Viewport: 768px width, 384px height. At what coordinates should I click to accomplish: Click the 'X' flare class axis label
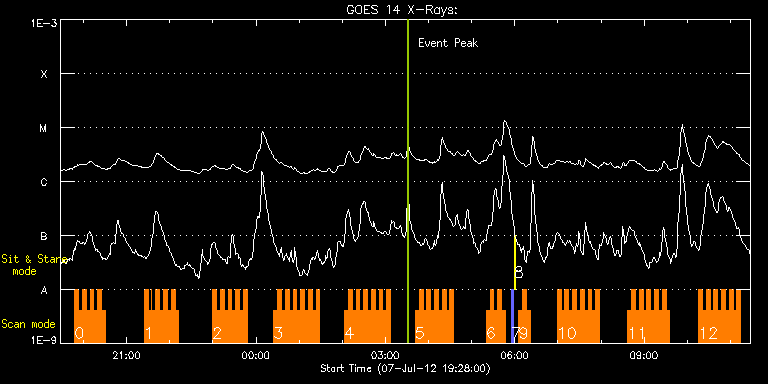coord(44,74)
